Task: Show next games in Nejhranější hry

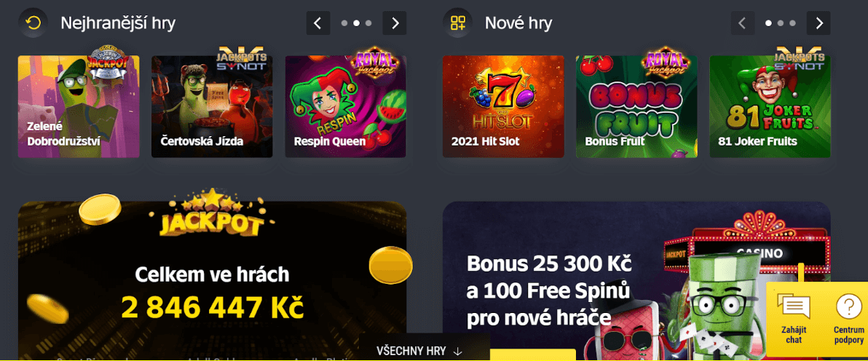Action: pos(395,23)
